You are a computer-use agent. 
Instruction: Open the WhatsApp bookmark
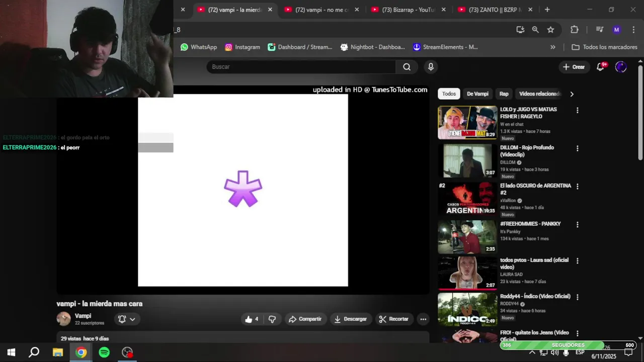click(x=199, y=47)
